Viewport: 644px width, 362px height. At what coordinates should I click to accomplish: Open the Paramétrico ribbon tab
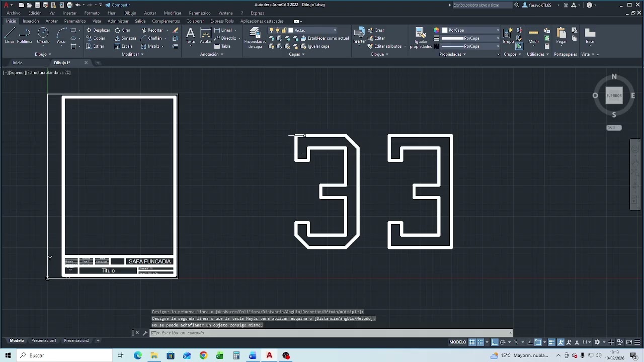click(75, 21)
